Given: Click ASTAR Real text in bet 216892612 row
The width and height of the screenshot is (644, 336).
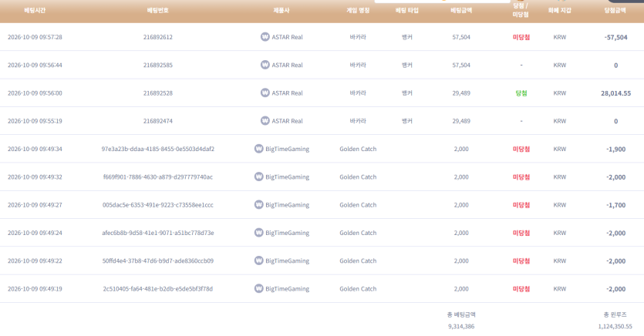Looking at the screenshot, I should pyautogui.click(x=287, y=37).
